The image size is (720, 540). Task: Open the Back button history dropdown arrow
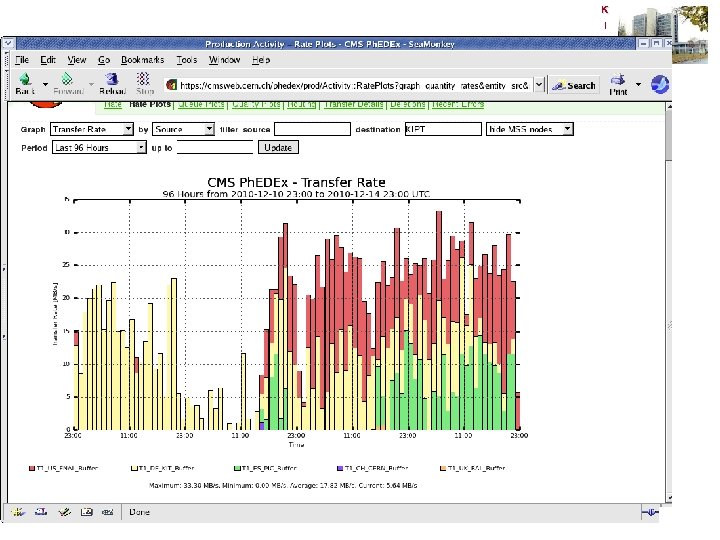coord(45,84)
